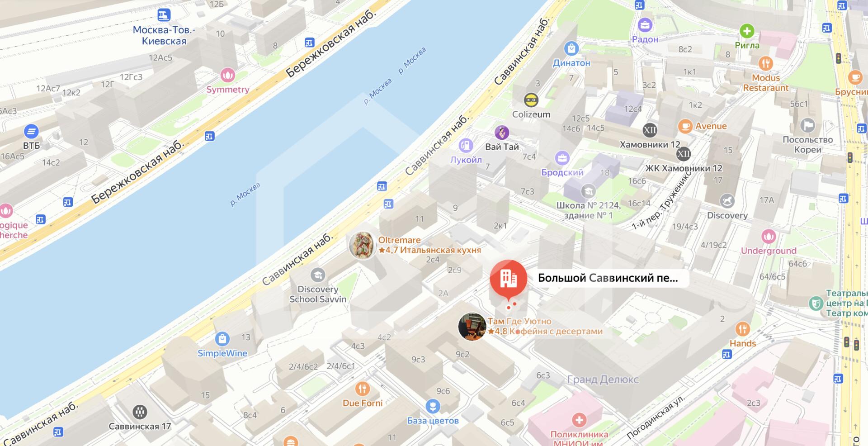Select the Avenue coffee cup icon
Viewport: 868px width, 446px height.
[x=685, y=126]
